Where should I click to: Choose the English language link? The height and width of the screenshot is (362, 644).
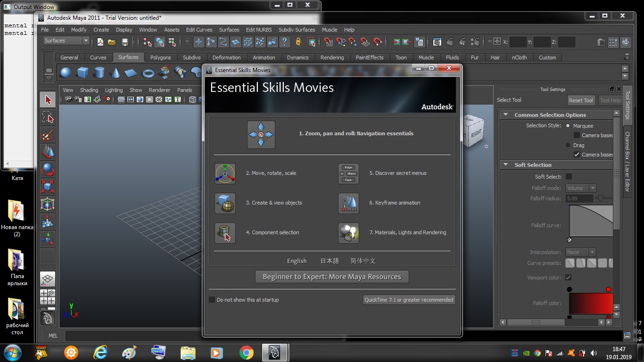pos(297,261)
